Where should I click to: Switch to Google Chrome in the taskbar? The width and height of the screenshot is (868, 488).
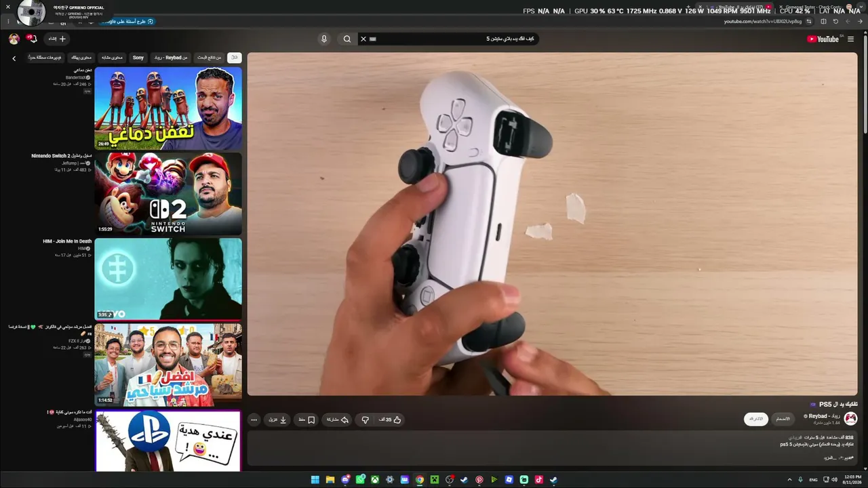[x=420, y=480]
